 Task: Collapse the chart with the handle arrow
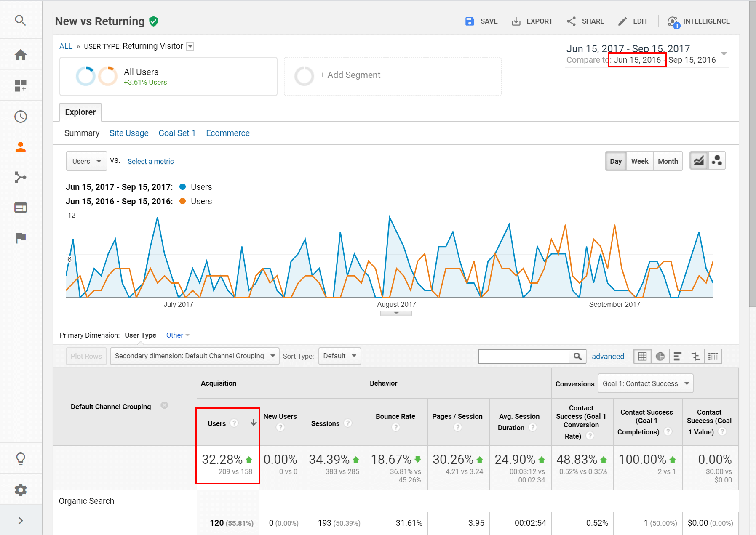(x=396, y=313)
